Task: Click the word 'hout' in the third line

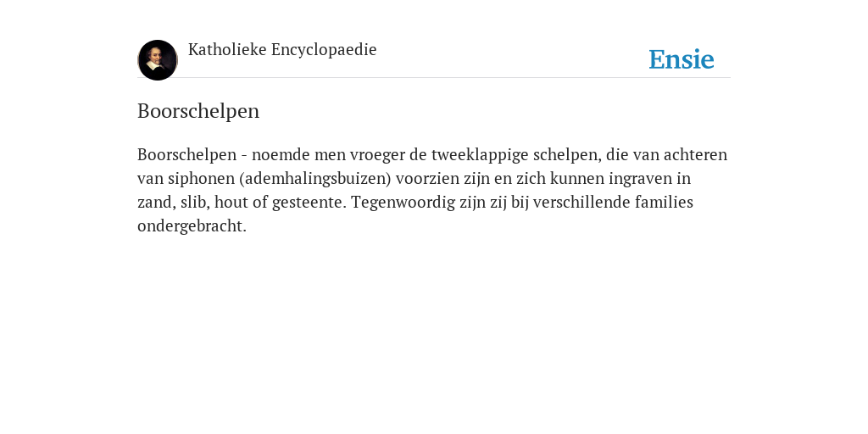Action: [x=231, y=203]
